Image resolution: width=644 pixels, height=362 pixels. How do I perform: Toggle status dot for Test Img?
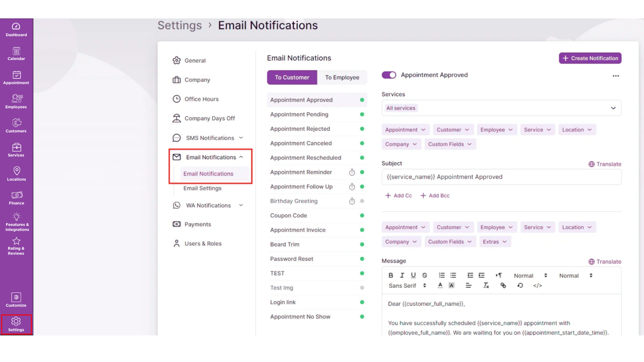pos(362,288)
